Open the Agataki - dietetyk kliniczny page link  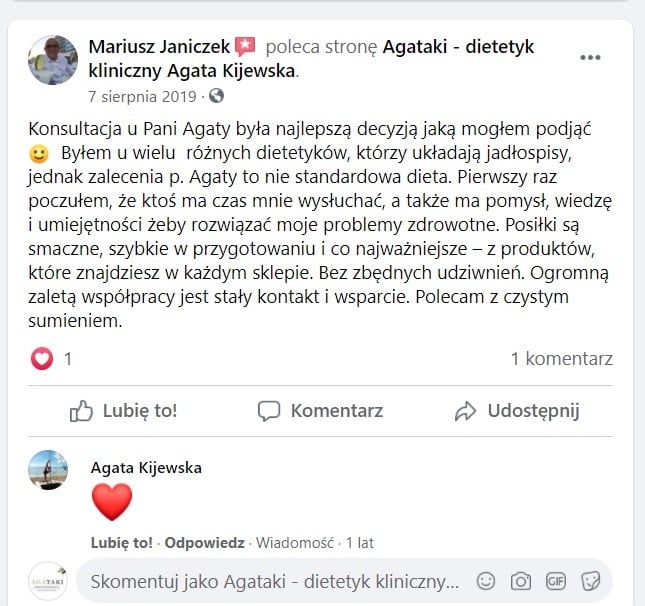pyautogui.click(x=311, y=59)
